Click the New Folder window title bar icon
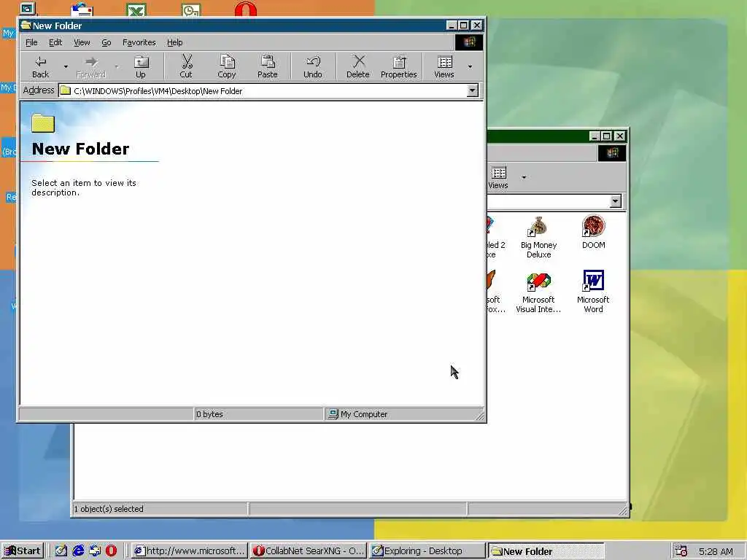The image size is (747, 560). tap(26, 26)
